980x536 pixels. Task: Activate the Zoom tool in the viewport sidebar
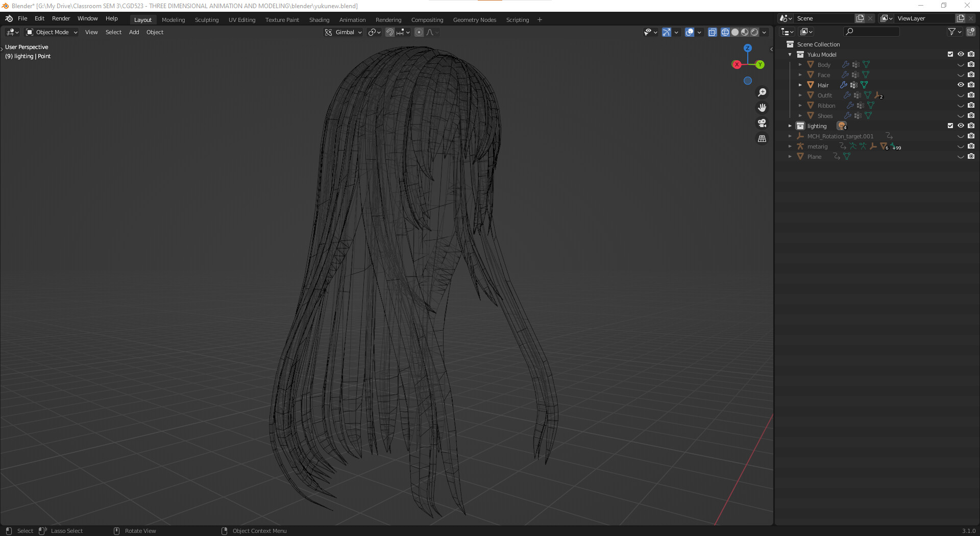(x=762, y=92)
